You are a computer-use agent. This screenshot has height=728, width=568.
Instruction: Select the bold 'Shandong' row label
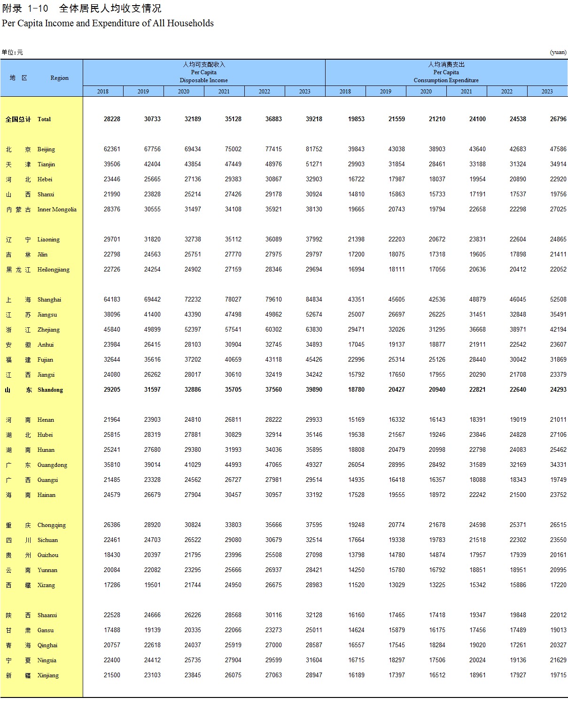50,390
